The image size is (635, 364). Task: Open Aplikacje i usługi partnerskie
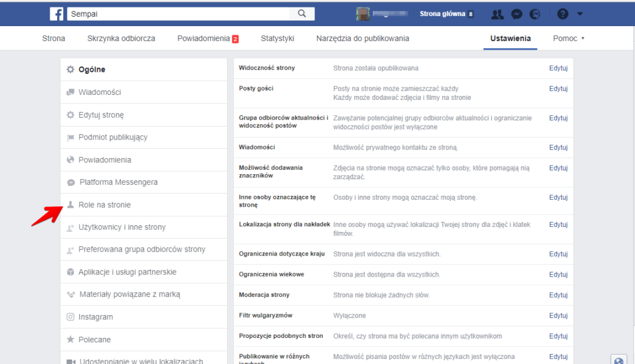coord(144,272)
